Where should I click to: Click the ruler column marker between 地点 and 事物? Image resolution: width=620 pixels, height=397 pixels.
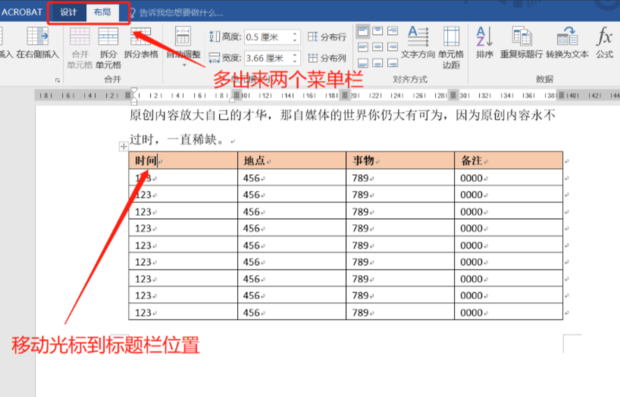[x=345, y=95]
